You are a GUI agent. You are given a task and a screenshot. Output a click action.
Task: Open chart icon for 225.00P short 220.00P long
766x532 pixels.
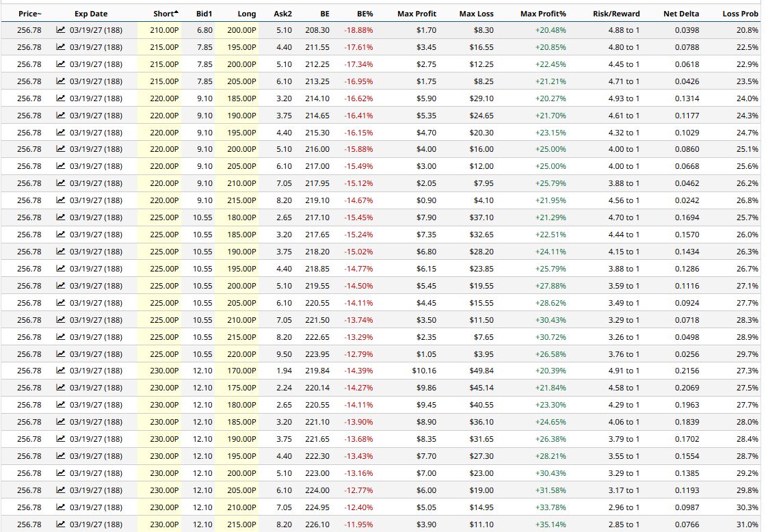pyautogui.click(x=61, y=354)
